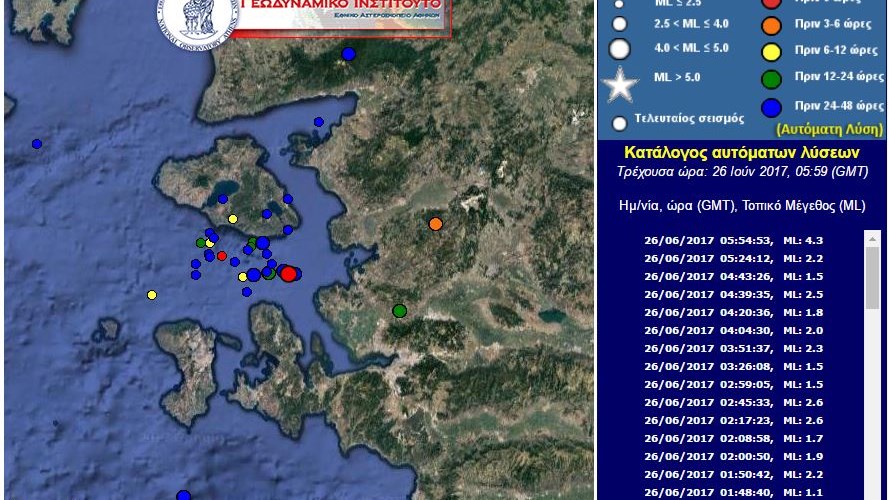
Task: Click the 05:24:12 ML: 2.2 entry
Action: click(x=733, y=259)
